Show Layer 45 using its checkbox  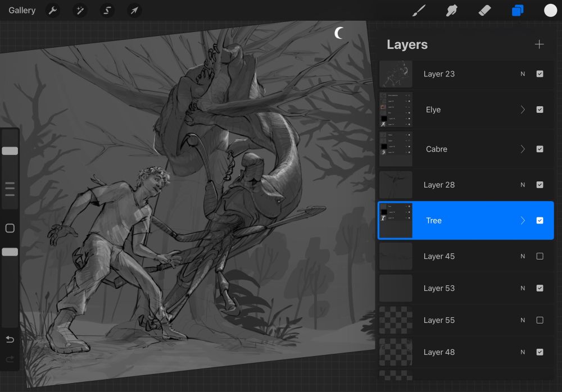(x=540, y=256)
